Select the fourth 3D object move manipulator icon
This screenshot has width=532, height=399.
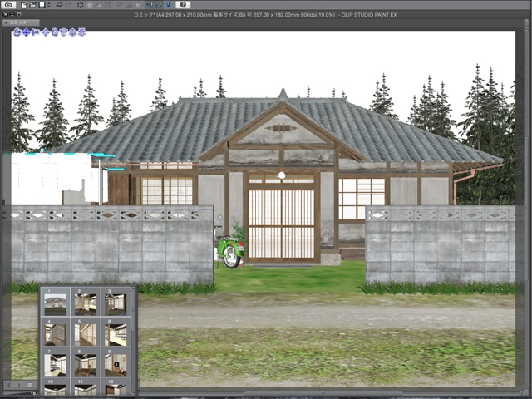[x=46, y=32]
